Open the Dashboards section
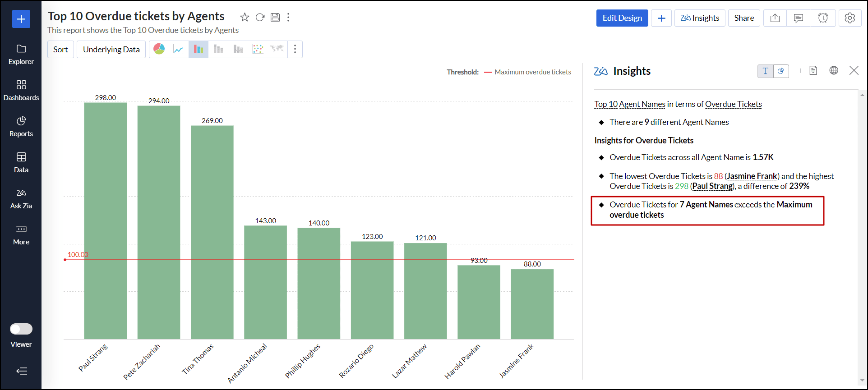Screen dimensions: 868x390 pyautogui.click(x=21, y=90)
